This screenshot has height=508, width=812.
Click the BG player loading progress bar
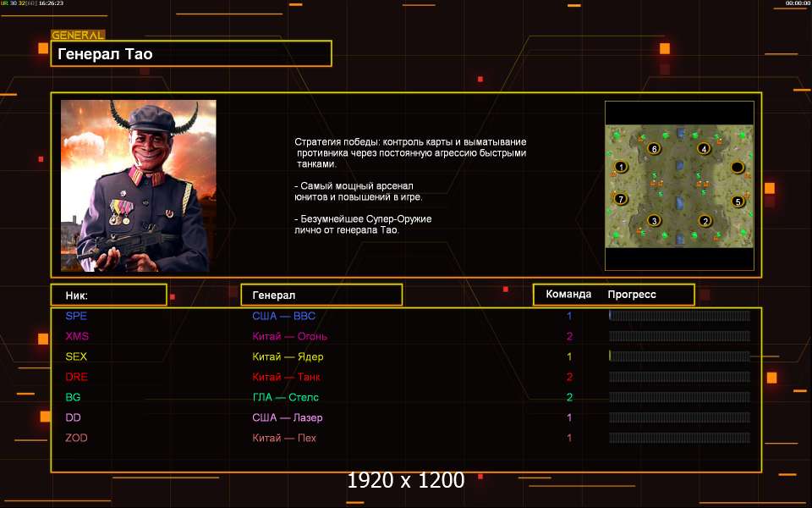679,397
